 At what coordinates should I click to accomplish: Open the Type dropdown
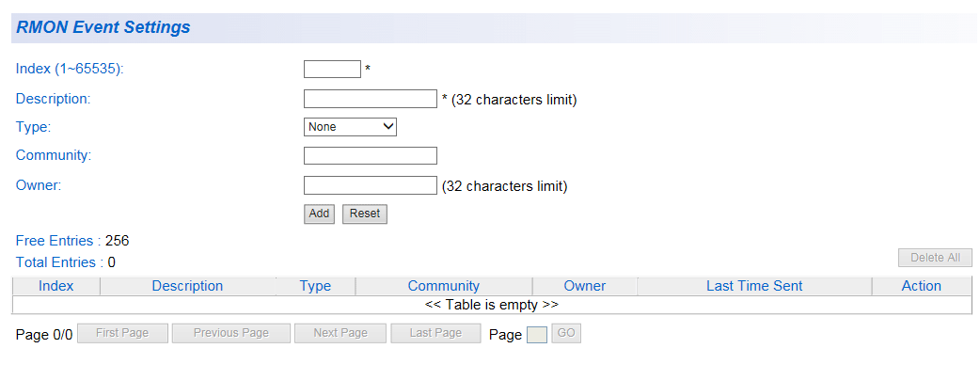tap(350, 127)
